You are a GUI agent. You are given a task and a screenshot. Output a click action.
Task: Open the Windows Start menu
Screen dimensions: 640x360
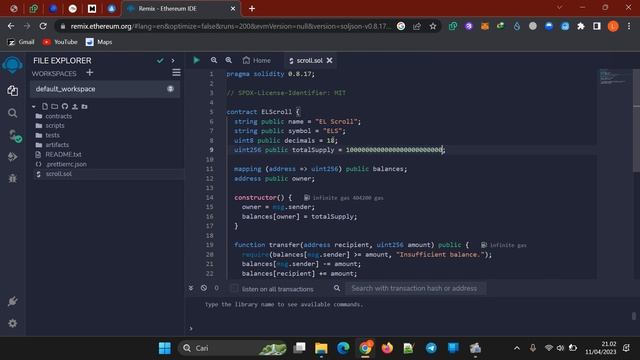165,348
